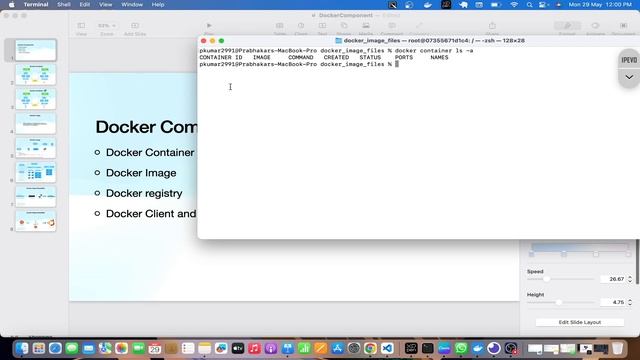The width and height of the screenshot is (640, 360).
Task: Open App Store from the Dock
Action: click(x=337, y=348)
